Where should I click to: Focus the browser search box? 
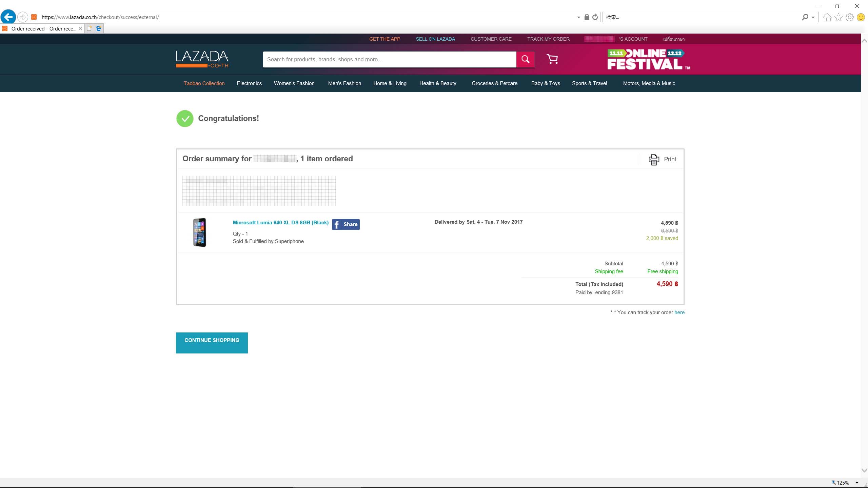click(702, 17)
